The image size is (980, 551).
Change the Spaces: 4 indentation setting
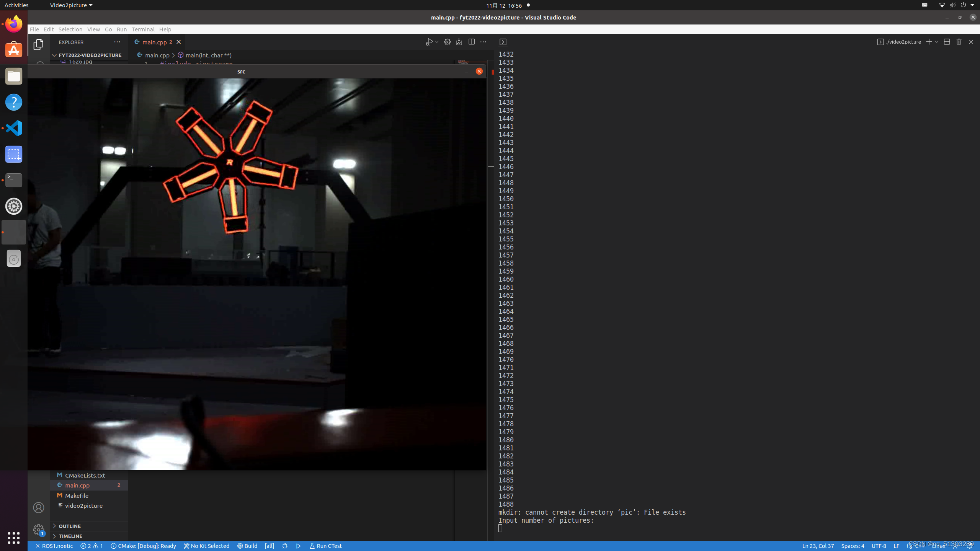(x=853, y=546)
